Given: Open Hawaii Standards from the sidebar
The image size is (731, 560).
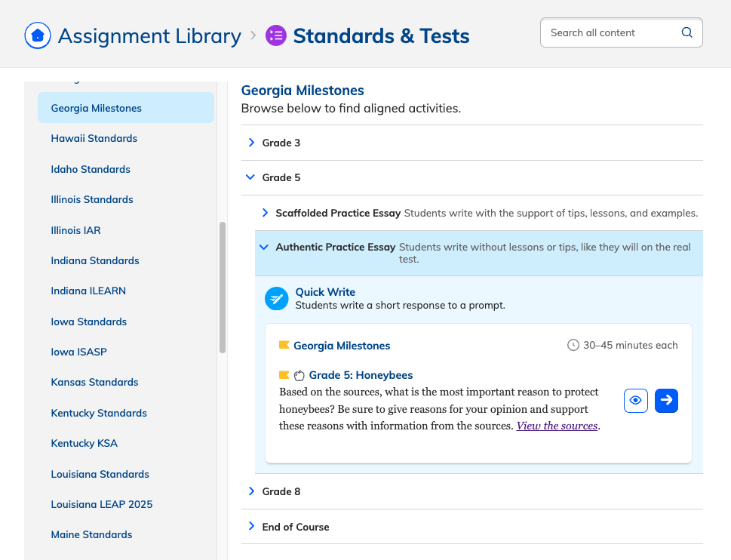Looking at the screenshot, I should pos(94,138).
